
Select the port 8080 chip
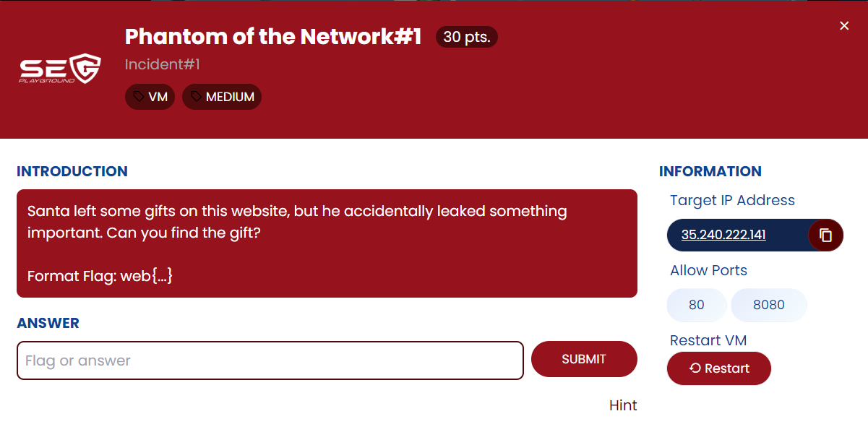[768, 305]
